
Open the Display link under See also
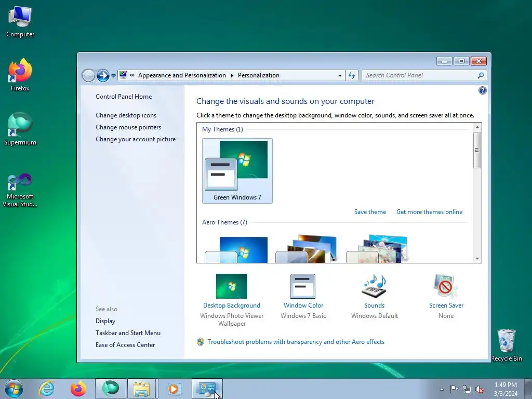click(105, 321)
